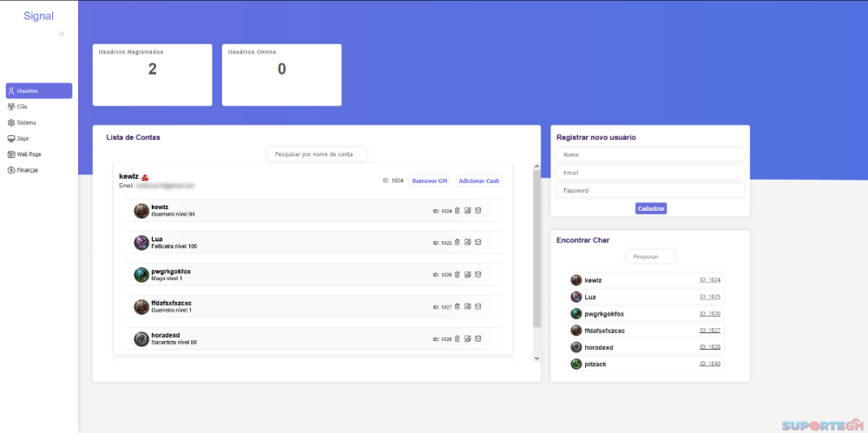Edit character ffdafsxfxzcxc using the edit icon

[x=468, y=306]
